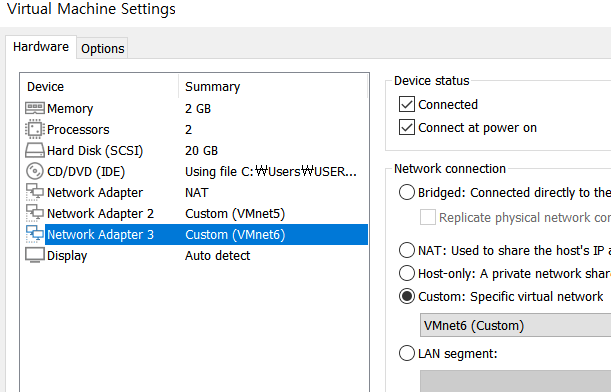This screenshot has height=392, width=611.
Task: Open the VMnet6 (Custom) dropdown
Action: point(515,325)
